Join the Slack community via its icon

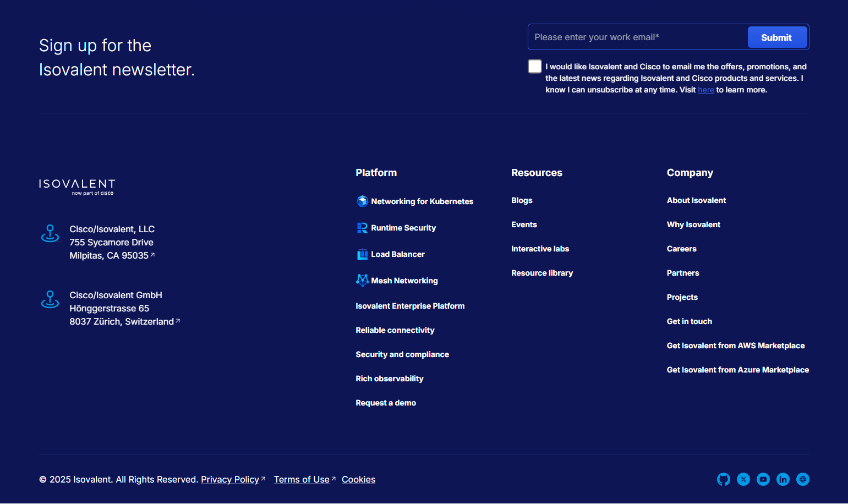click(x=803, y=479)
